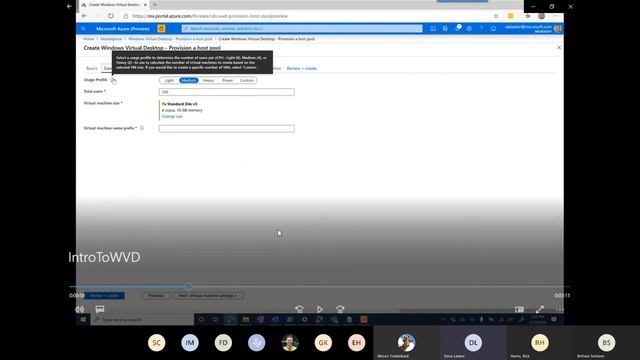Open Windows Virtual Desktop breadcrumb
Screen dimensions: 640x360
[x=170, y=39]
